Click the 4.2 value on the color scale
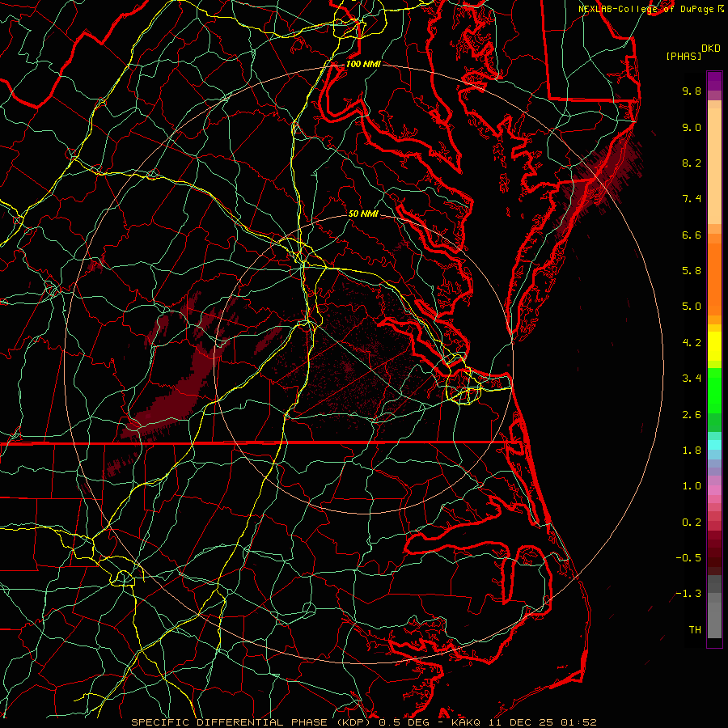The height and width of the screenshot is (728, 728). click(x=692, y=343)
